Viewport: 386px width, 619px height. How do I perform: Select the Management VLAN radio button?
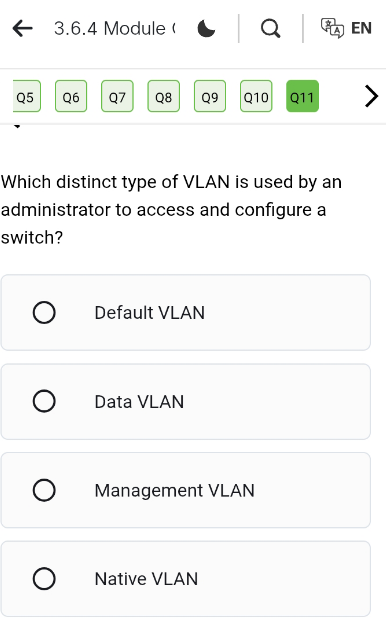[x=44, y=490]
